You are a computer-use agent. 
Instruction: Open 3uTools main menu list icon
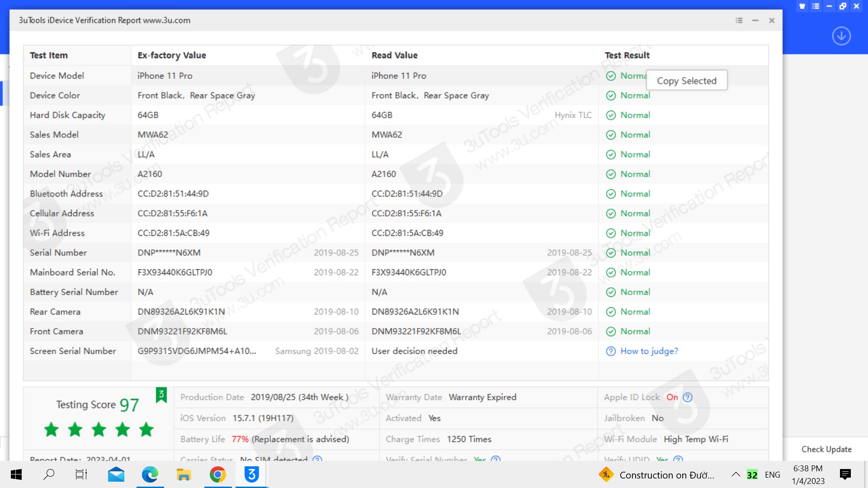(x=816, y=6)
